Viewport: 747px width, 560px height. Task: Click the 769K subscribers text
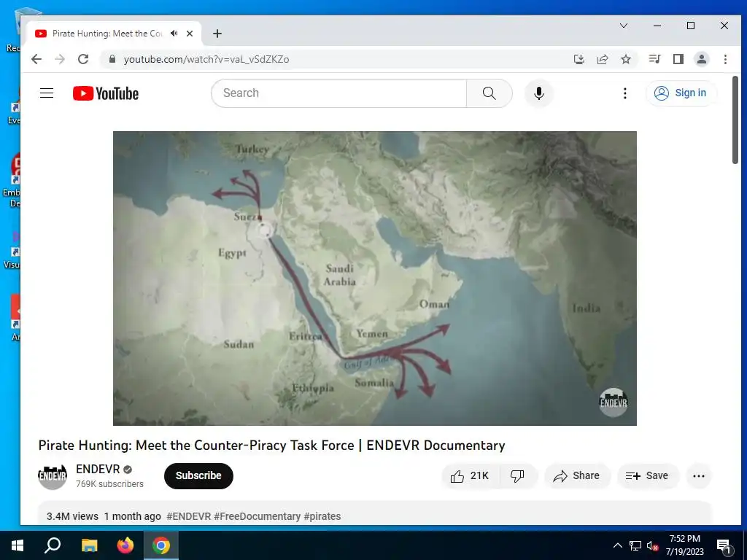(x=109, y=484)
